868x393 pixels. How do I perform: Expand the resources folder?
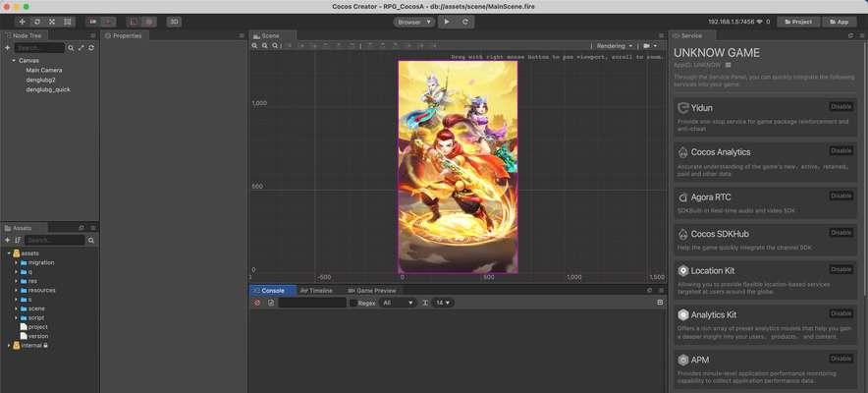17,290
